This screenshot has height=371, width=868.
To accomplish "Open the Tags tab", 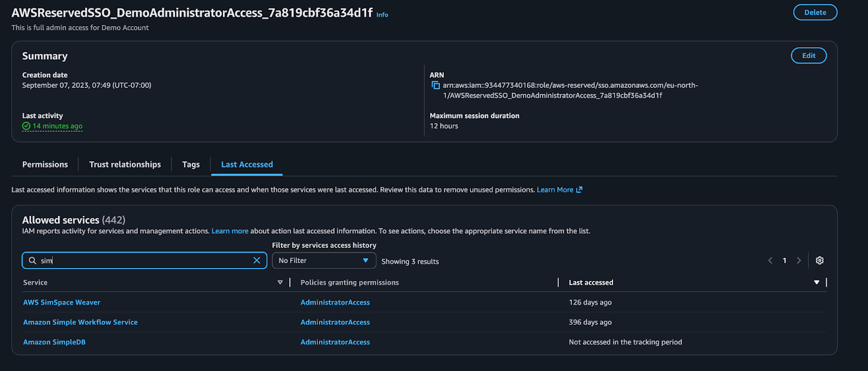I will click(x=191, y=164).
